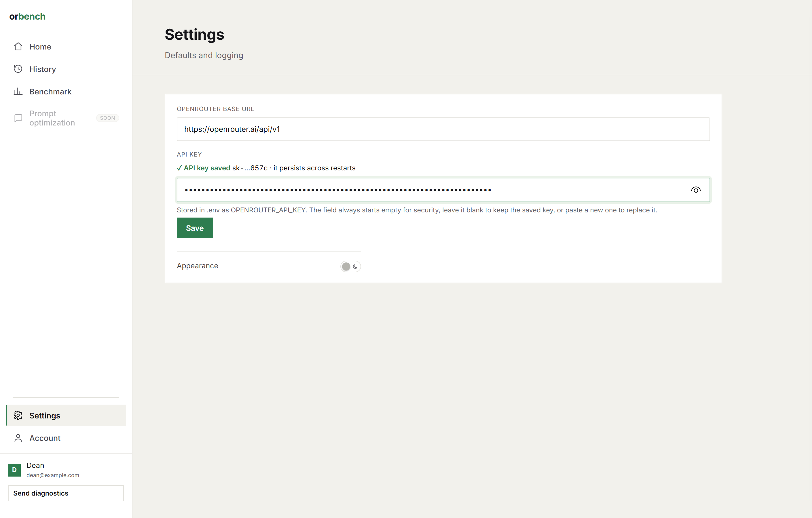This screenshot has width=812, height=518.
Task: Click the Appearance label
Action: [x=197, y=266]
